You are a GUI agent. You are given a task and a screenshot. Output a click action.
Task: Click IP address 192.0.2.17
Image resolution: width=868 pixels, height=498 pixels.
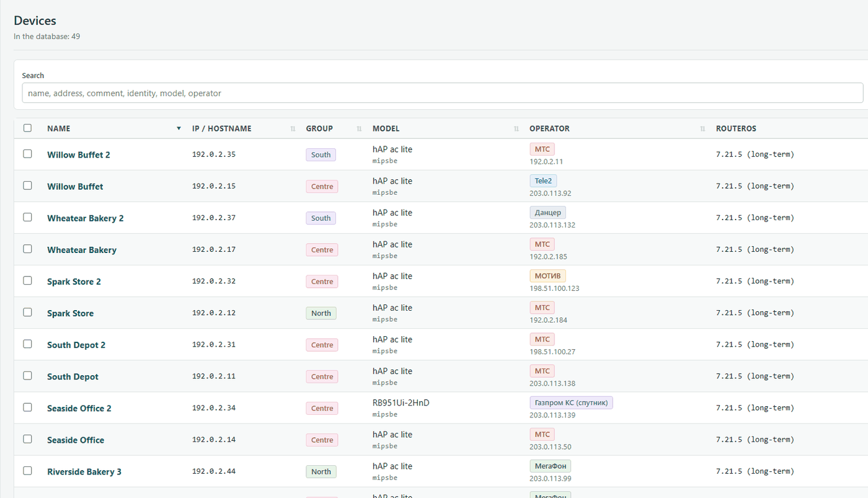(x=214, y=249)
